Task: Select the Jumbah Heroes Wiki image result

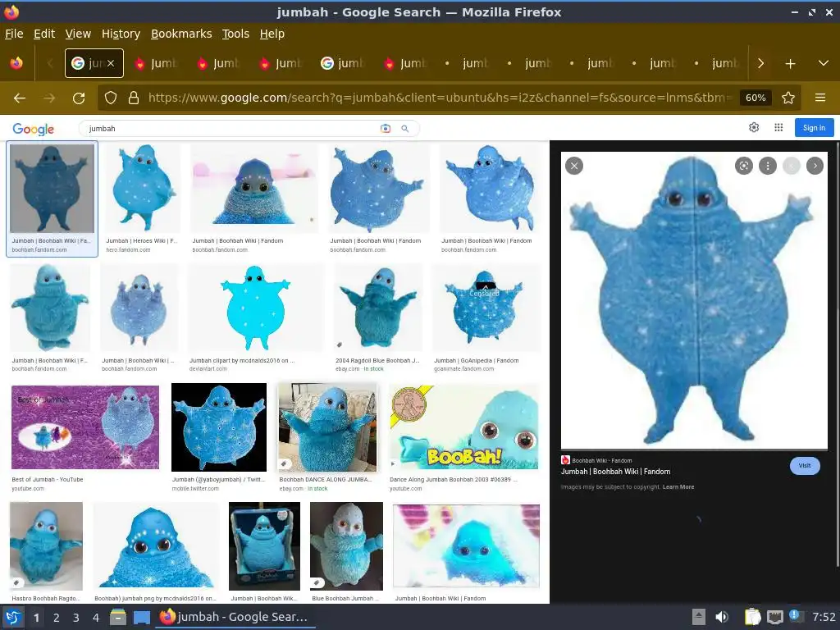Action: 143,188
